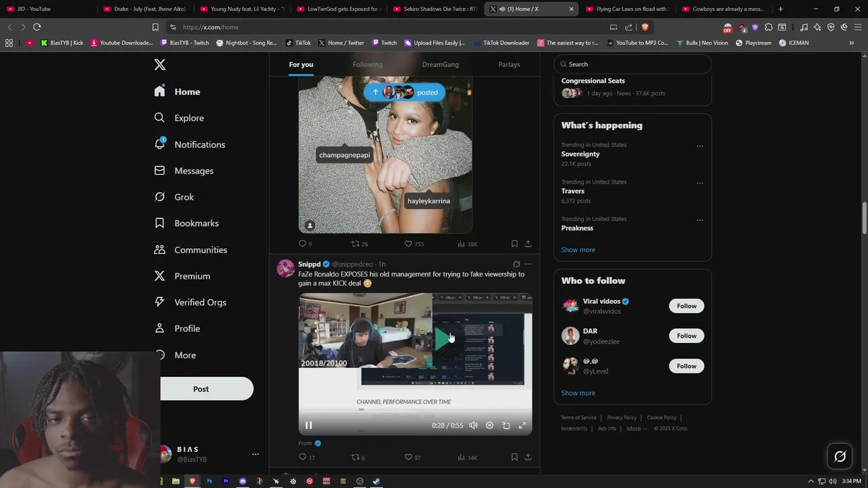868x488 pixels.
Task: Switch to the Parlays tab
Action: (x=509, y=64)
